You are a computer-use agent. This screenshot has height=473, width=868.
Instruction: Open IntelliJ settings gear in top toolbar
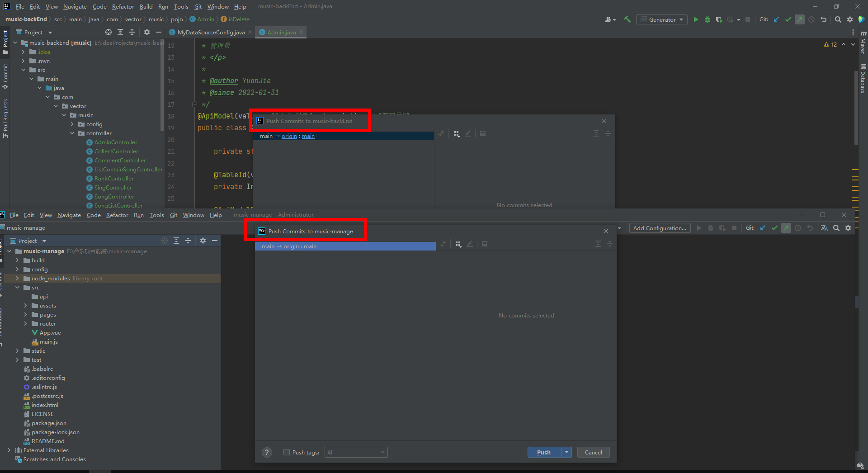[850, 19]
